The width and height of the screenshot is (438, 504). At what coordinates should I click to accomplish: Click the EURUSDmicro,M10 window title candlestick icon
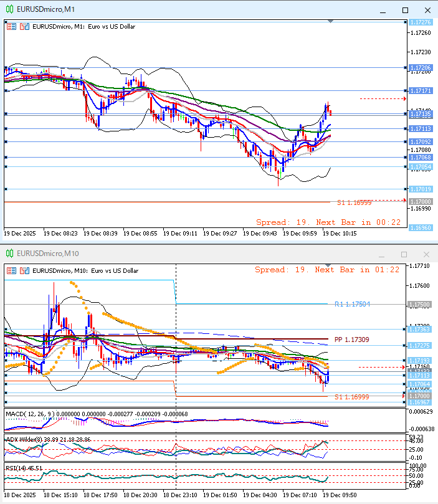tap(9, 254)
